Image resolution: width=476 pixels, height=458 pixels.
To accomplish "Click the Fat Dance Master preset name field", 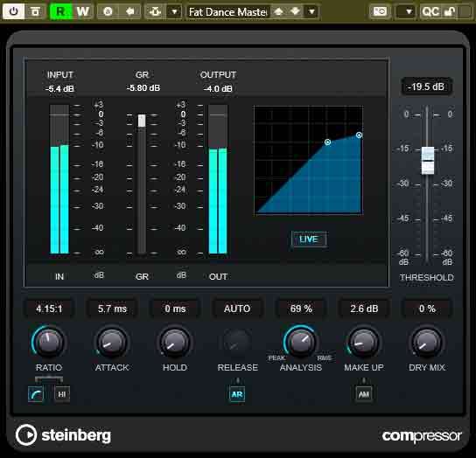I will click(227, 12).
